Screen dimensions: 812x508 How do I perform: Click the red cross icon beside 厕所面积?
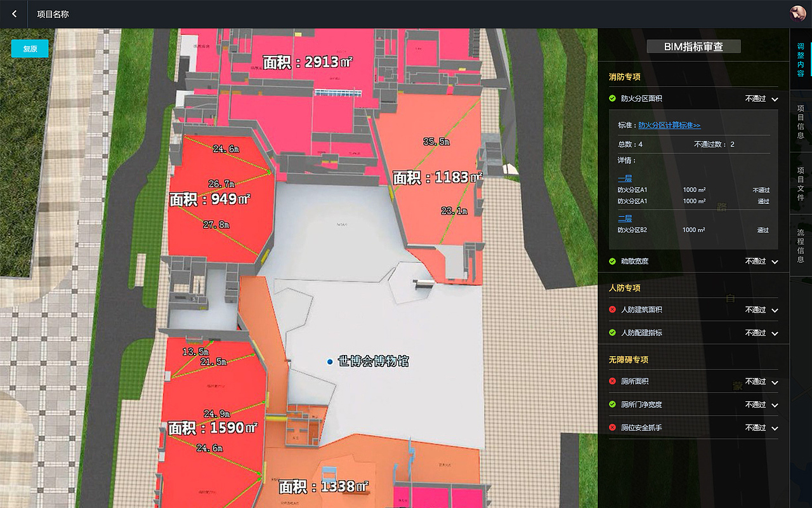612,381
